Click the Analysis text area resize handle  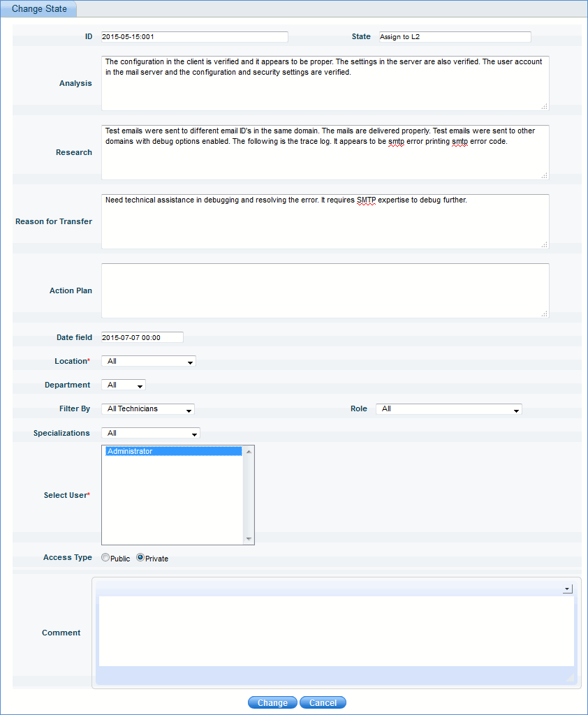pyautogui.click(x=544, y=106)
